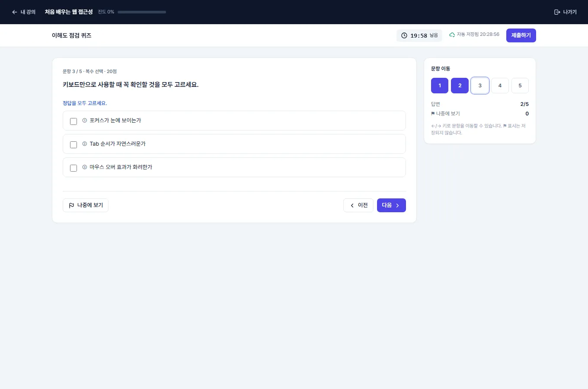The height and width of the screenshot is (389, 588).
Task: Select current question 3 box in navigator
Action: click(480, 86)
